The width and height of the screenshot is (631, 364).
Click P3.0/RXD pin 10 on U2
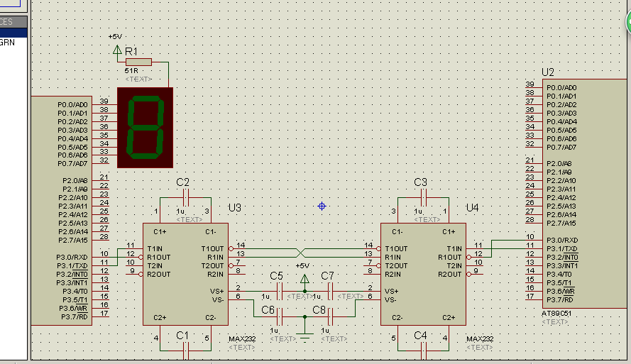pos(534,240)
